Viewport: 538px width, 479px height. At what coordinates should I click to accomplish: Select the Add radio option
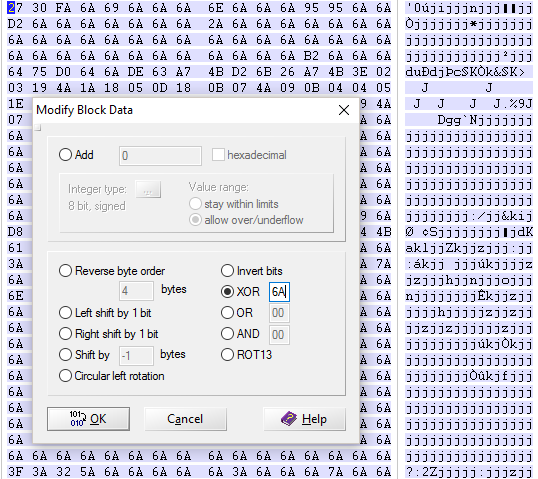65,155
